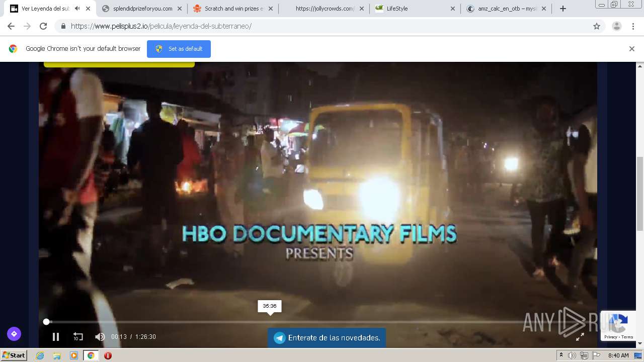Open the Chrome three-dot menu
644x362 pixels.
pos(633,26)
